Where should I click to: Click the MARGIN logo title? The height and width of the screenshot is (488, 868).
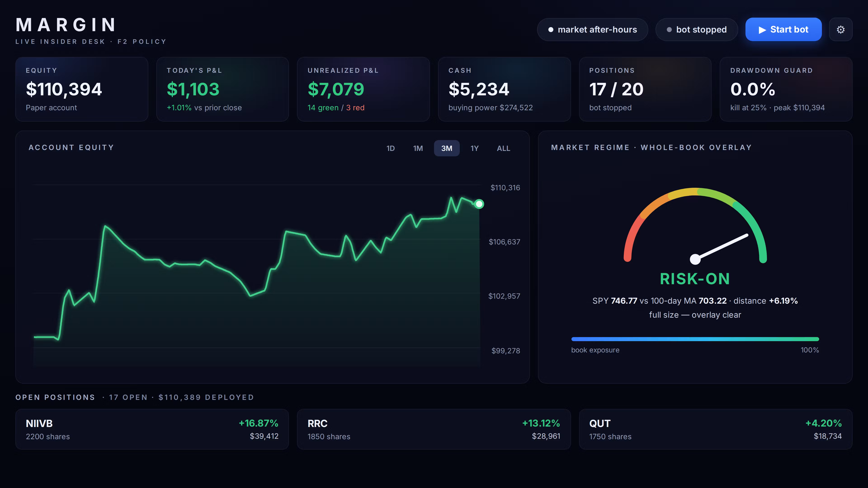66,25
